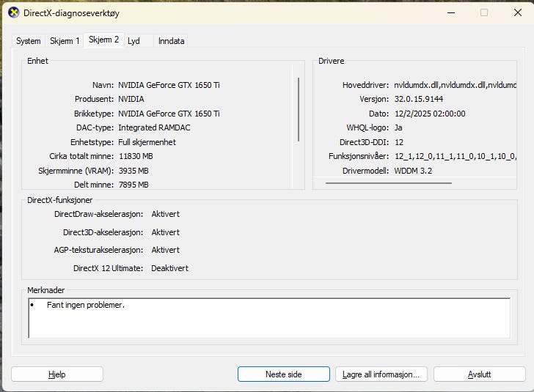The width and height of the screenshot is (534, 392).
Task: Click the note Fant ingen problemer
Action: (86, 305)
